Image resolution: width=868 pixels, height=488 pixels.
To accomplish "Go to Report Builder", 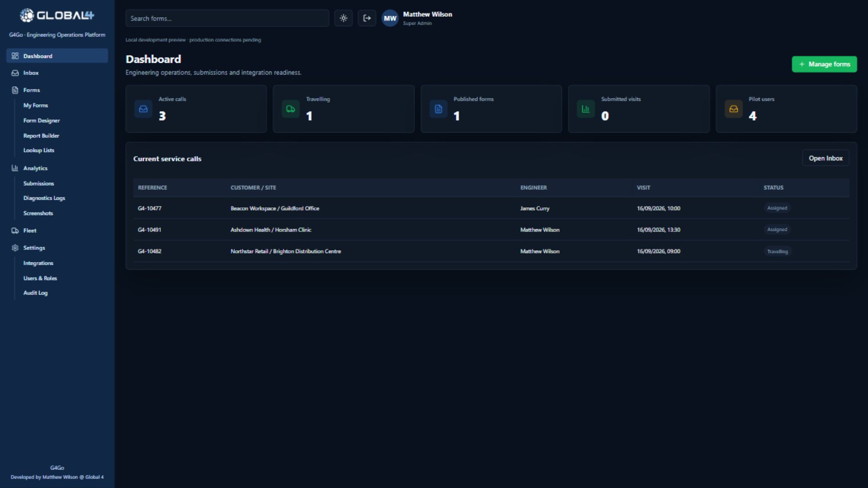I will click(x=41, y=136).
